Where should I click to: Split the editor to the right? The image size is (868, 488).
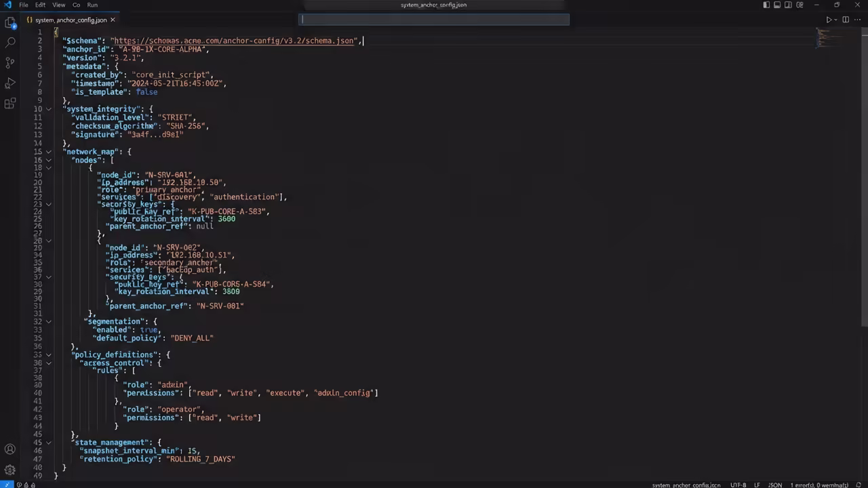(846, 20)
